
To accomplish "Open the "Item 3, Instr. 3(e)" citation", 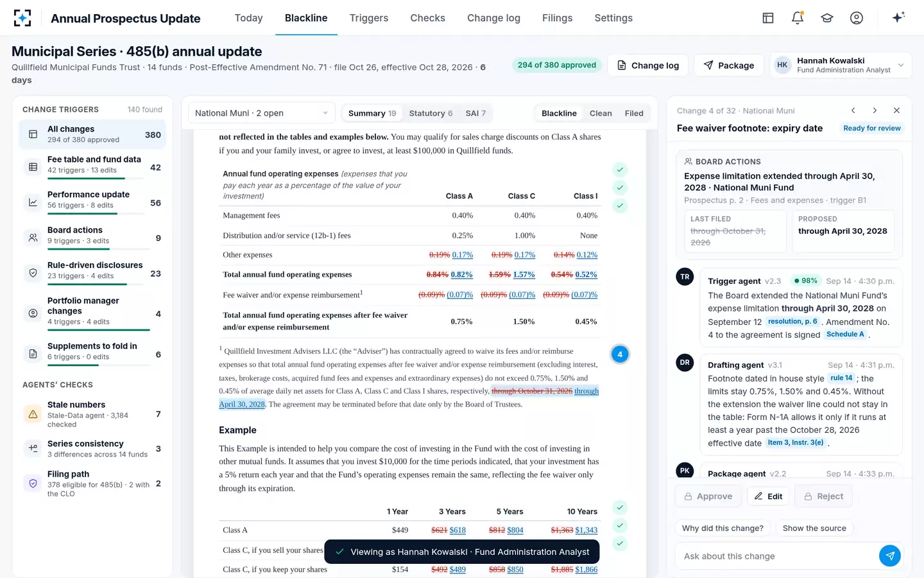I will coord(796,443).
